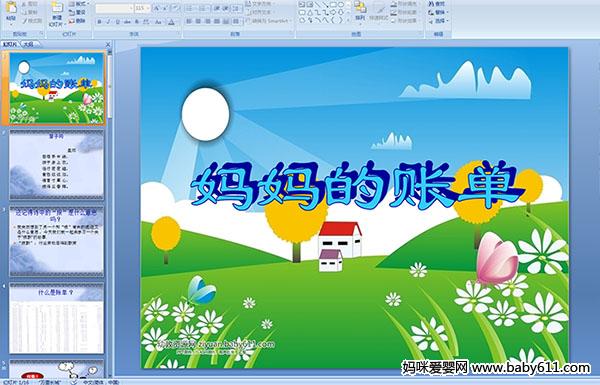
Task: Open the font name dropdown
Action: 131,8
